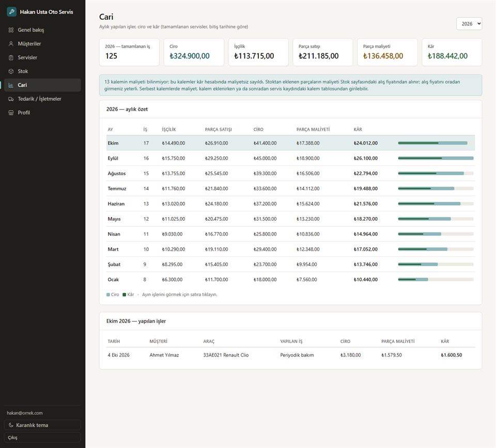
Task: Select the Nisan month row
Action: pos(291,234)
